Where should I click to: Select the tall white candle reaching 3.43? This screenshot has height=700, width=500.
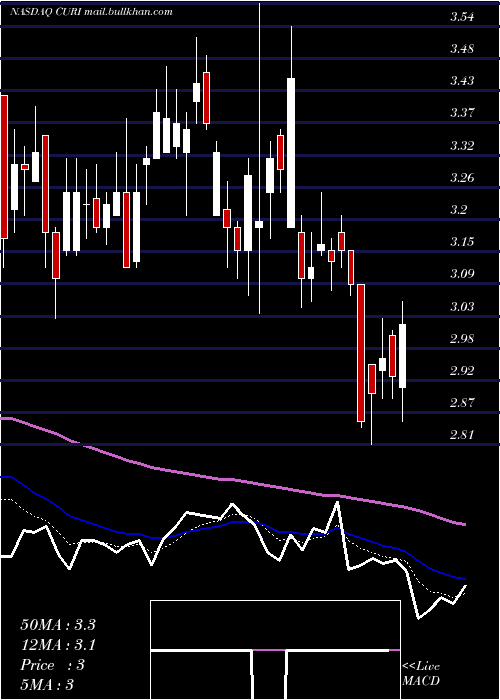(x=291, y=153)
